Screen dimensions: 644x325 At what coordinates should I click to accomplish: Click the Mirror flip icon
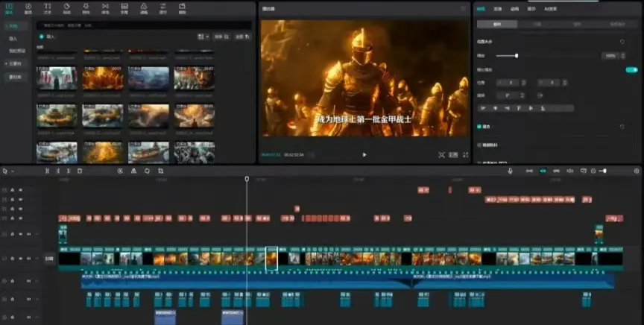[133, 171]
